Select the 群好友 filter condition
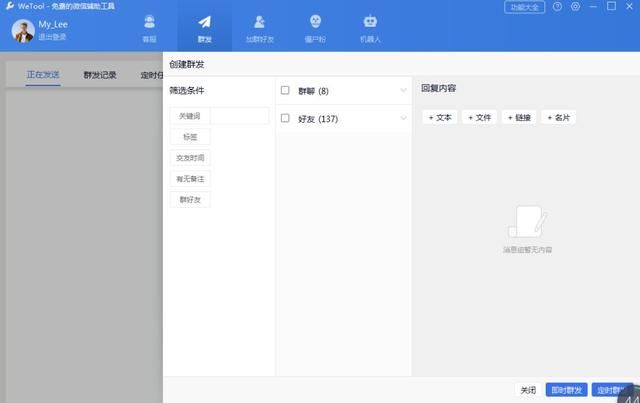The width and height of the screenshot is (640, 403). [190, 200]
